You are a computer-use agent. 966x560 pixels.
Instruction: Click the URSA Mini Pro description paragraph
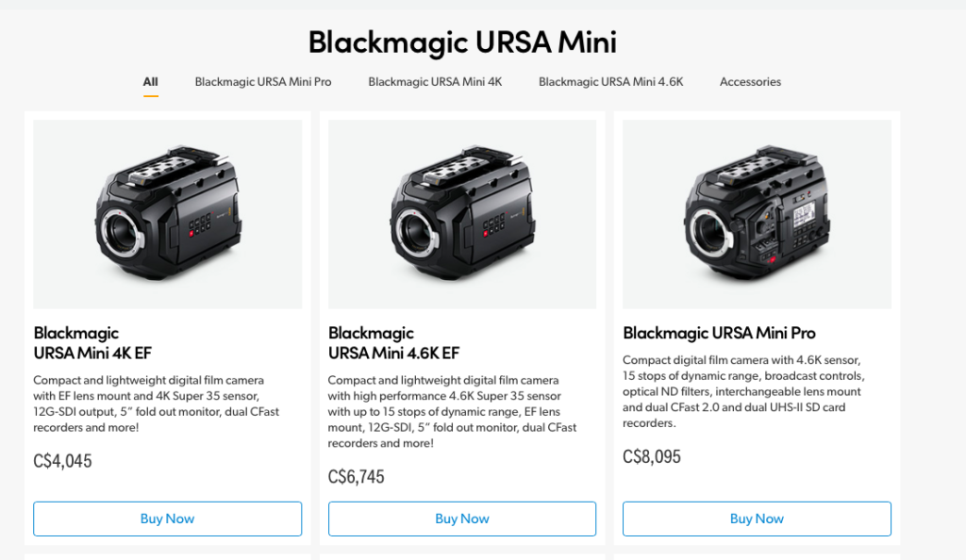742,391
